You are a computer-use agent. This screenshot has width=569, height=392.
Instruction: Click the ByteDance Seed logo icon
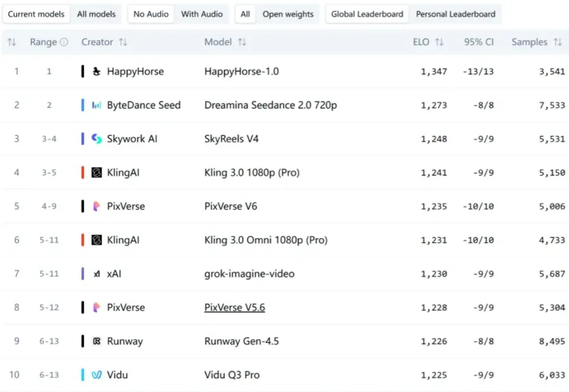(96, 105)
